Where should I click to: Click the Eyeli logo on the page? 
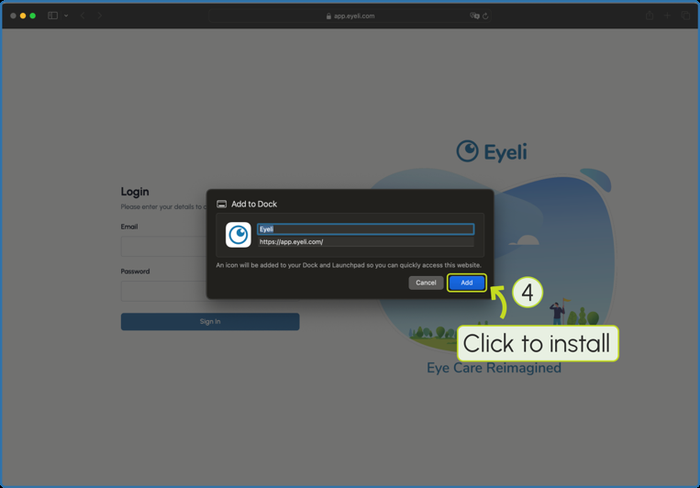[492, 151]
